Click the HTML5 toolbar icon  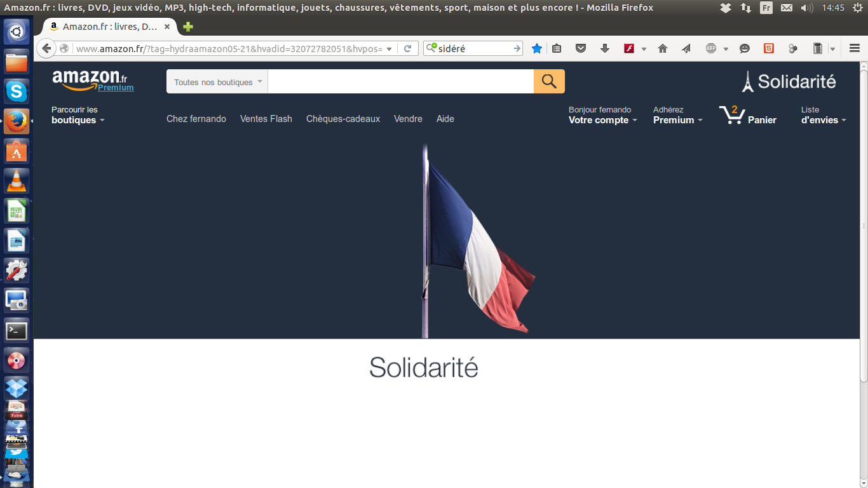(769, 48)
